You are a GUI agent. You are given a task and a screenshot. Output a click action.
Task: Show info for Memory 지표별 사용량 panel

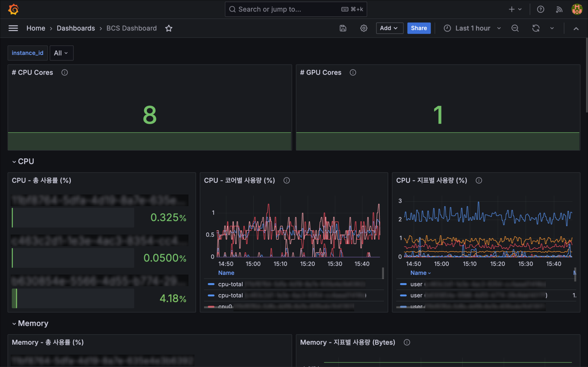[407, 343]
